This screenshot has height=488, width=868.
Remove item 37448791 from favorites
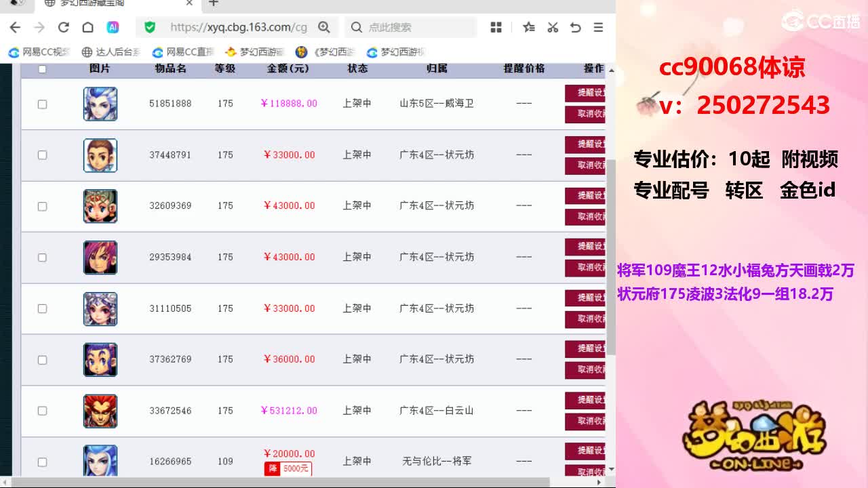pyautogui.click(x=585, y=165)
